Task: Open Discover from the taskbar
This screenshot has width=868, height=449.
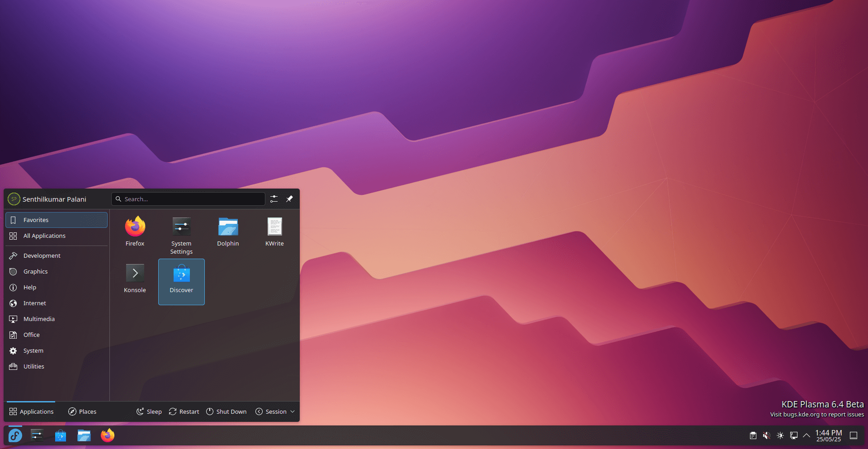Action: (61, 435)
